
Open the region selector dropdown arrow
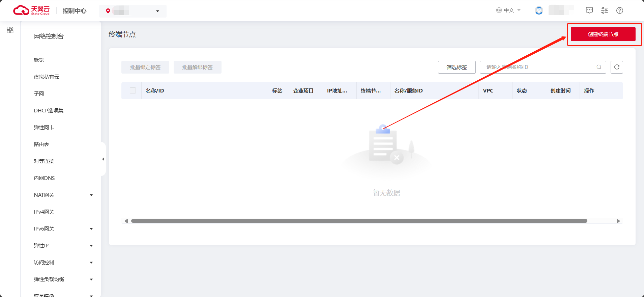click(x=157, y=11)
